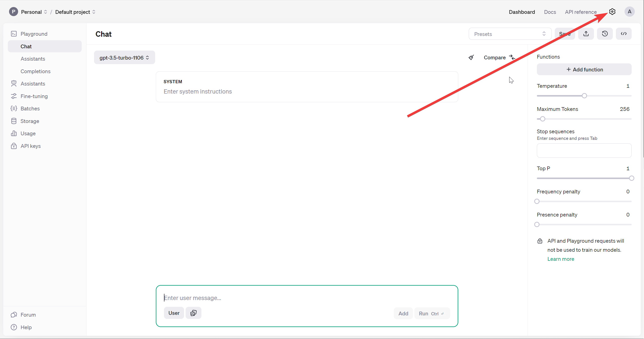Image resolution: width=644 pixels, height=339 pixels.
Task: Open API keys page
Action: coord(30,146)
